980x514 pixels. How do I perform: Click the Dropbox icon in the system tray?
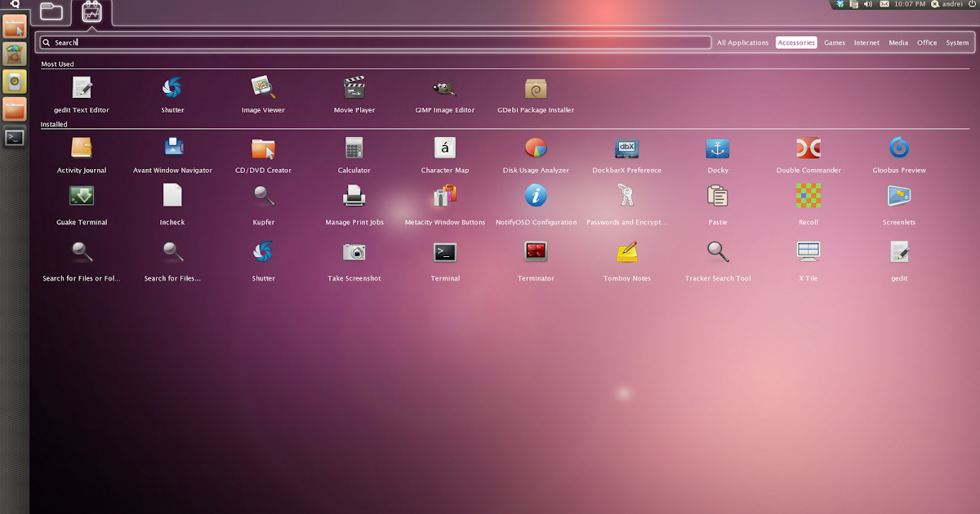click(x=840, y=4)
